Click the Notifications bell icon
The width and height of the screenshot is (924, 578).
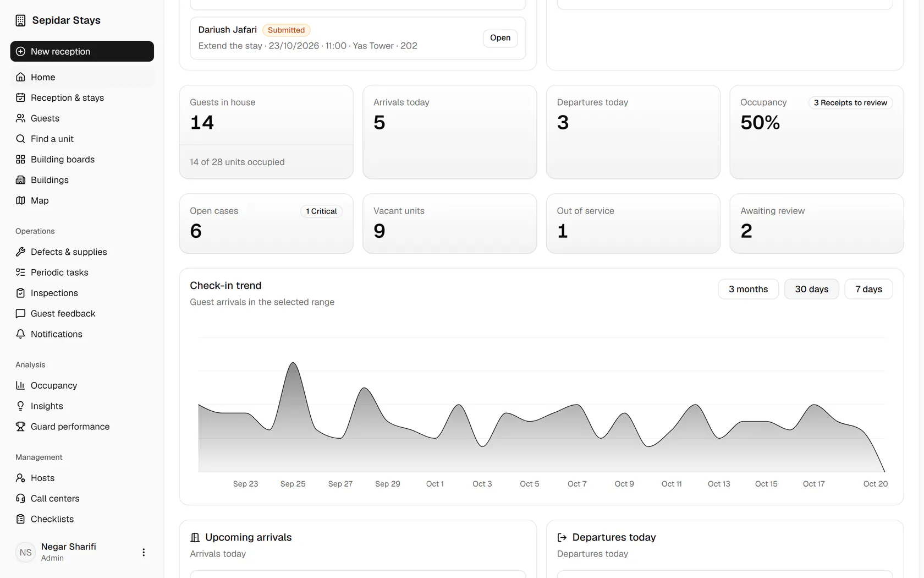click(20, 334)
